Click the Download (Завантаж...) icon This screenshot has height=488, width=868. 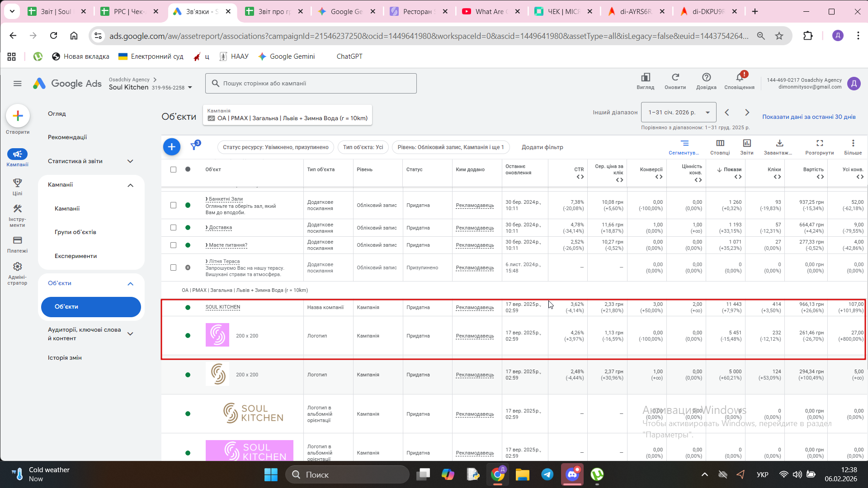[779, 146]
